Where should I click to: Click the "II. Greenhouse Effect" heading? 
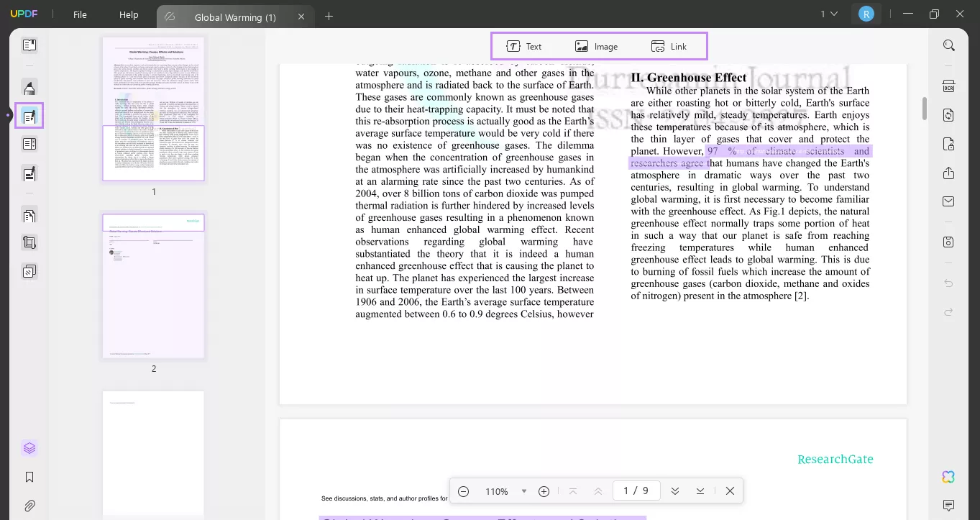pyautogui.click(x=689, y=78)
